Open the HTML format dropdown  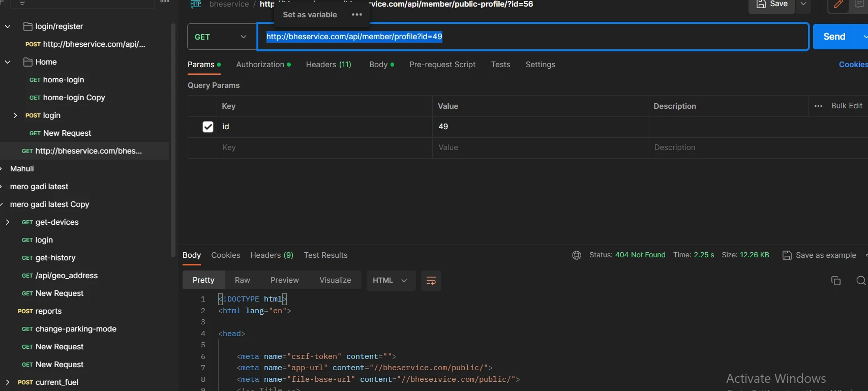(391, 280)
